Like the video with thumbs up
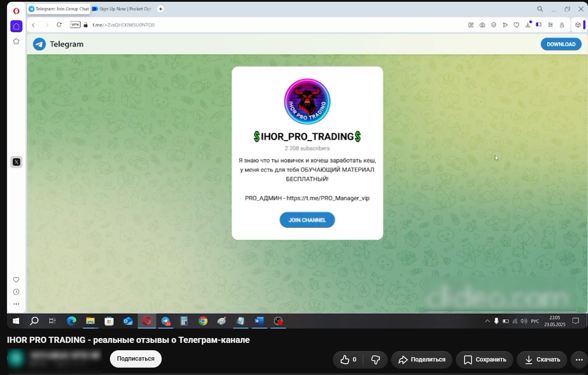The image size is (588, 375). pyautogui.click(x=349, y=360)
